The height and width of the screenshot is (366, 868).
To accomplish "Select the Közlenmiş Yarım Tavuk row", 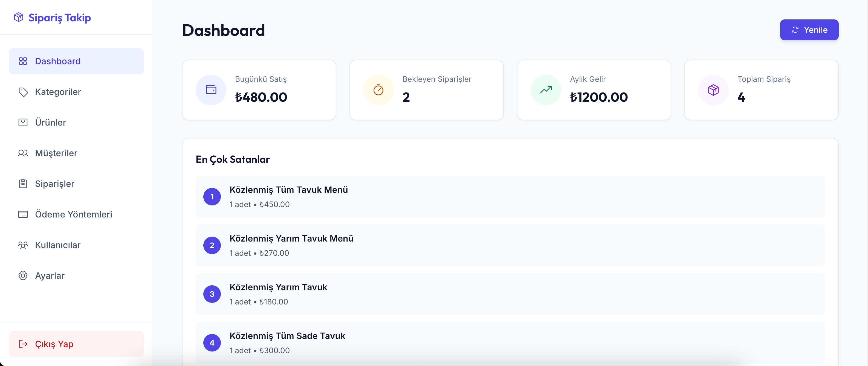I will pos(510,294).
